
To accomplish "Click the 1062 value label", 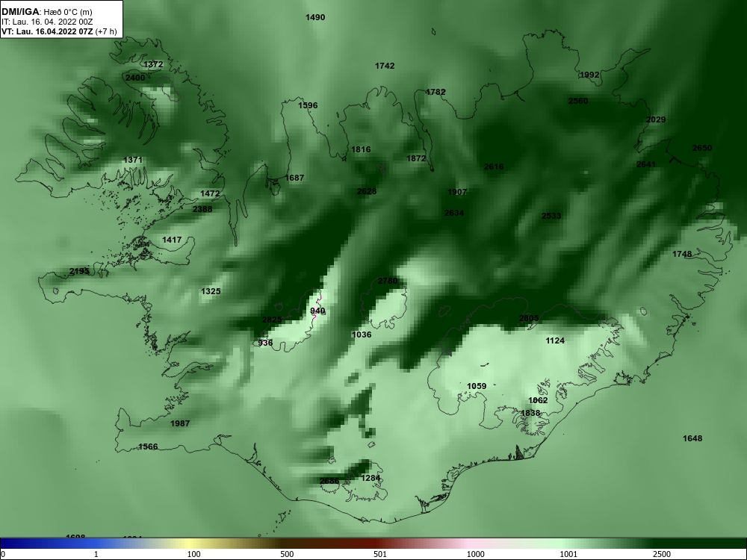I will (x=538, y=400).
